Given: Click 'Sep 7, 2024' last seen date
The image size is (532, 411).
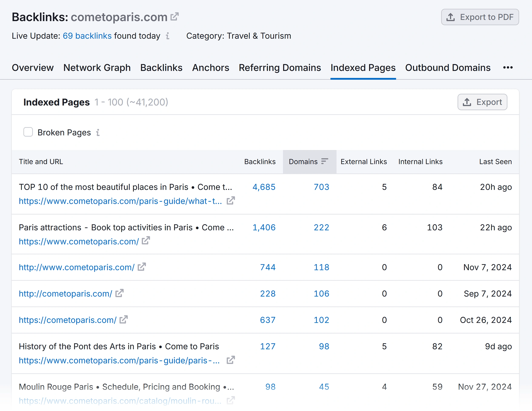Looking at the screenshot, I should (488, 294).
